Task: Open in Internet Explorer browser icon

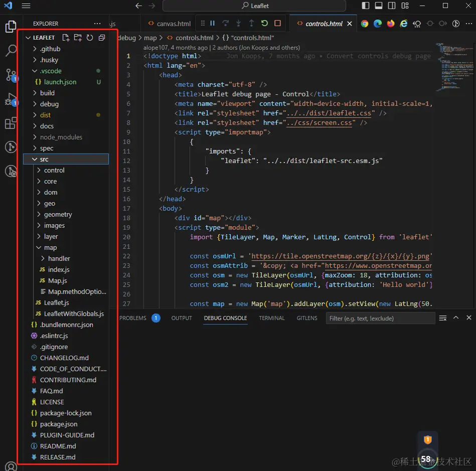Action: (x=403, y=24)
